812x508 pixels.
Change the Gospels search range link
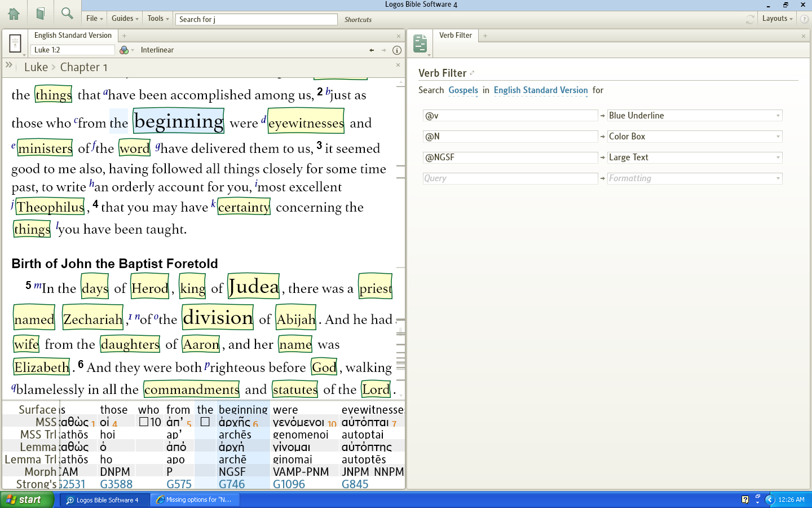463,90
